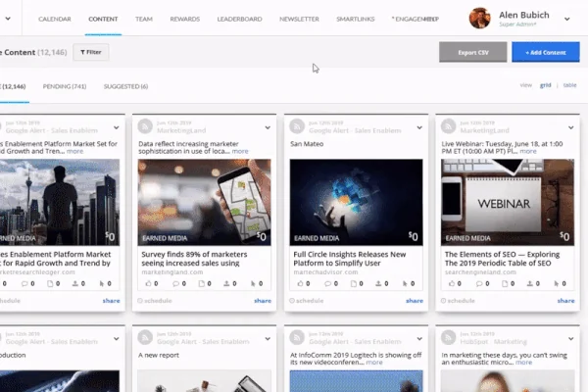Image resolution: width=588 pixels, height=392 pixels.
Task: Click the document icon on the Full Circle Insights card
Action: [x=353, y=283]
